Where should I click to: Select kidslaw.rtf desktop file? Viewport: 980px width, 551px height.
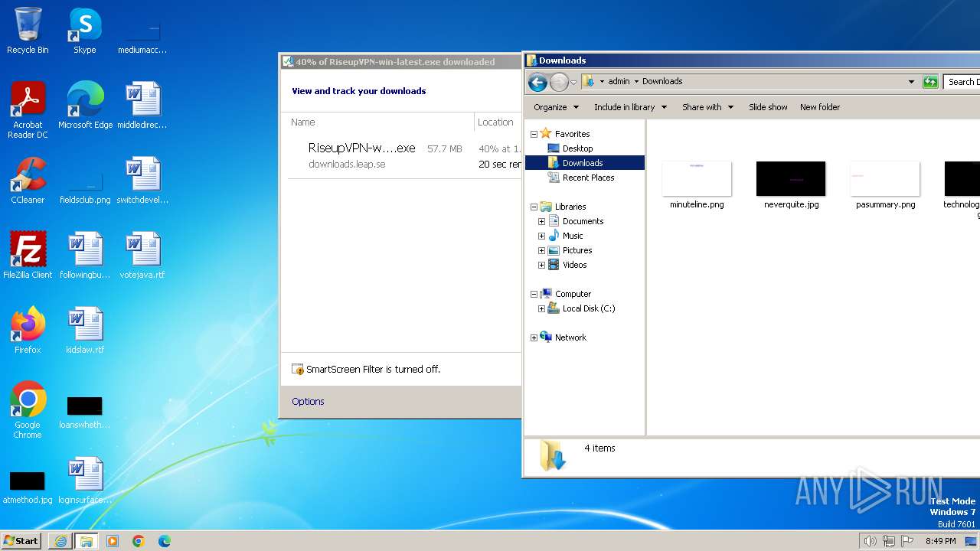tap(85, 331)
